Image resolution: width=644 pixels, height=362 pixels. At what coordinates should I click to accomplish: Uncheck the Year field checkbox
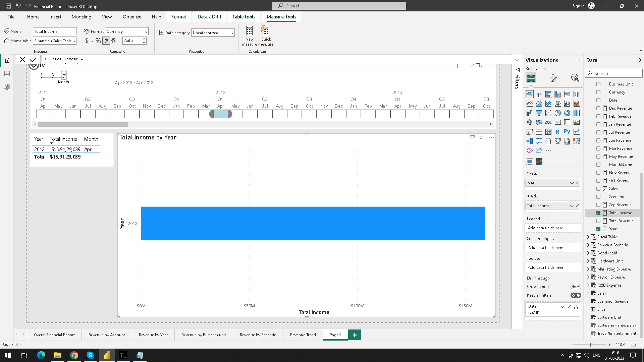coord(598,229)
